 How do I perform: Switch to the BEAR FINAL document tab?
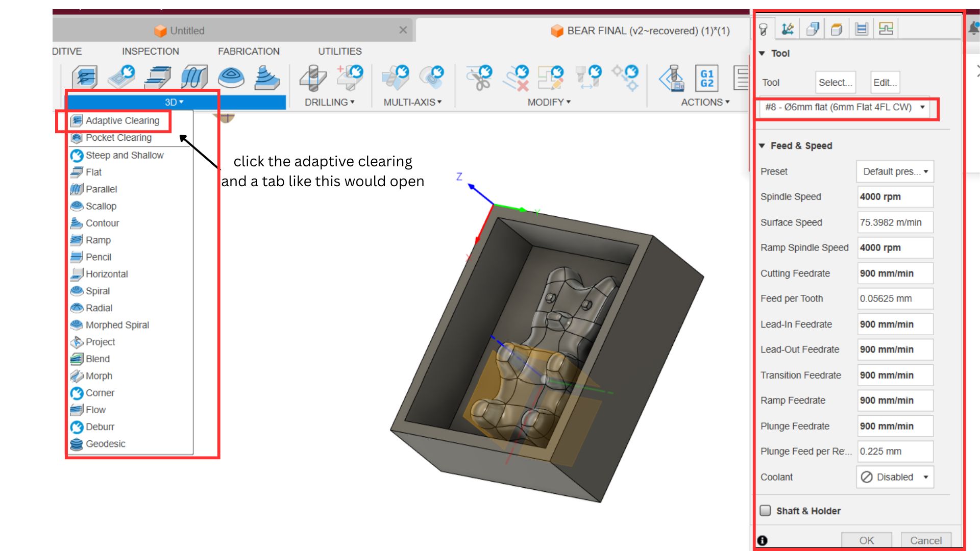pyautogui.click(x=641, y=31)
